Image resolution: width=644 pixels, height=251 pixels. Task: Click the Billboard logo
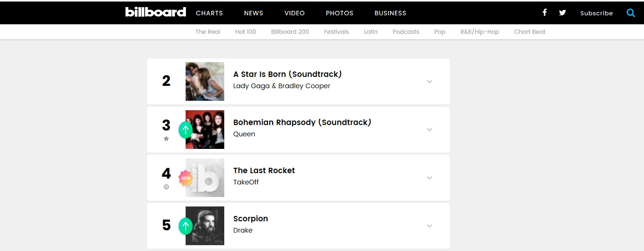click(155, 12)
